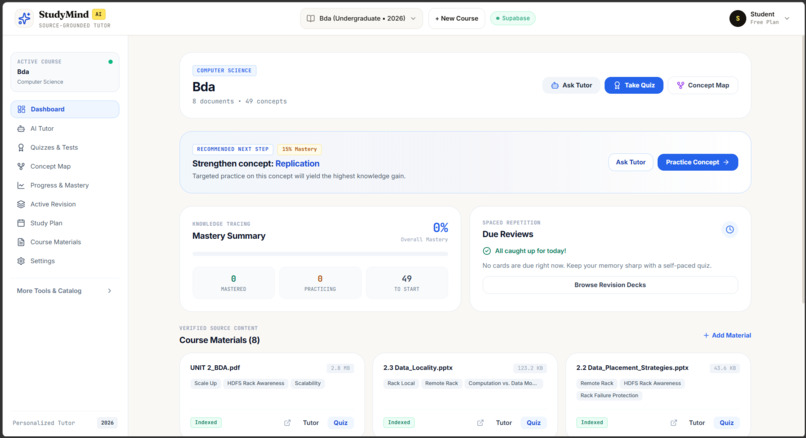Viewport: 806px width, 438px height.
Task: Click the Supabase status badge
Action: (x=512, y=19)
